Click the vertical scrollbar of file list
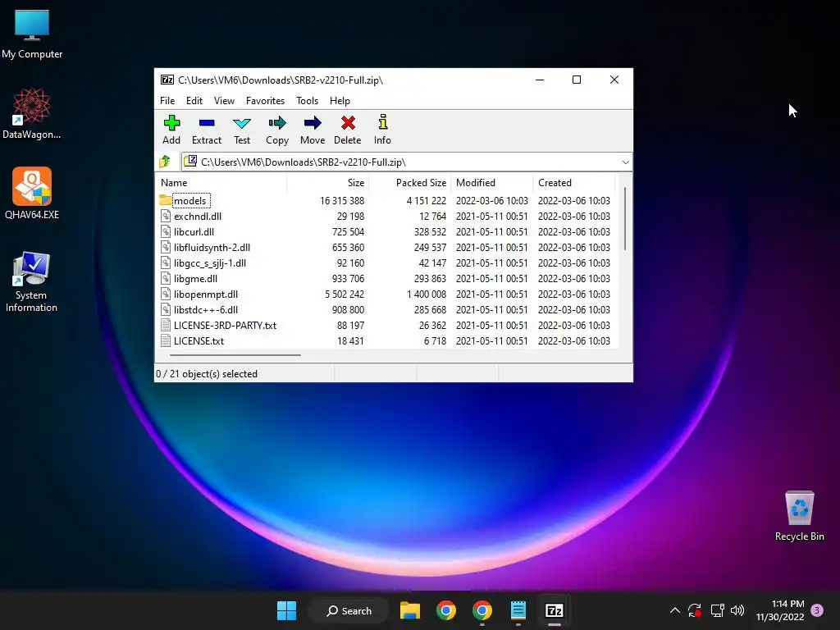 (x=625, y=218)
